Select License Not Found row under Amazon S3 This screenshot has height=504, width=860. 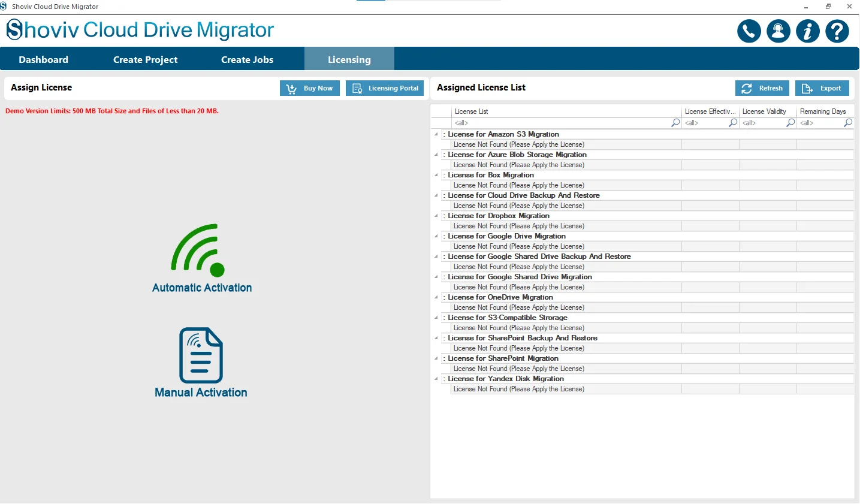click(652, 144)
